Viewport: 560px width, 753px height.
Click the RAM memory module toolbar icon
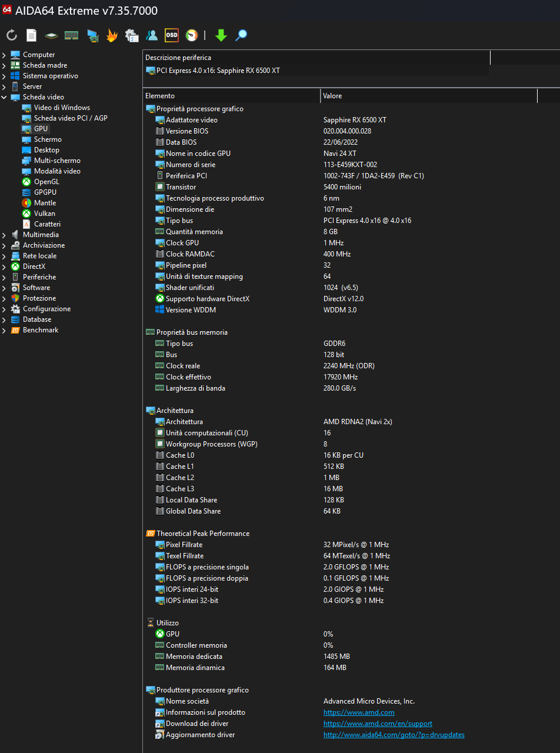(x=71, y=35)
